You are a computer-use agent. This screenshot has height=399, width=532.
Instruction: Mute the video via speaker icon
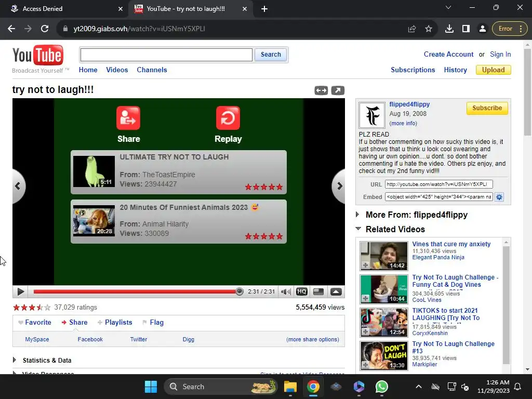click(x=286, y=291)
